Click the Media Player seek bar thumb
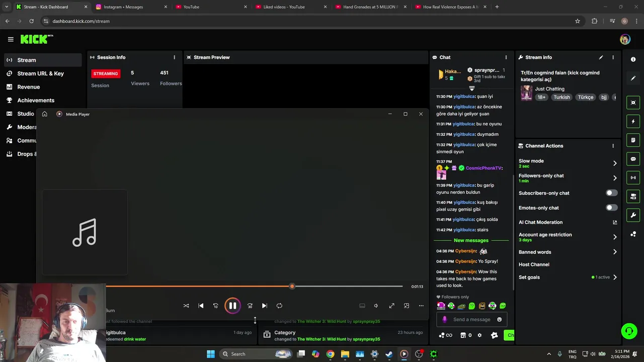Viewport: 644px width, 362px height. [x=292, y=286]
